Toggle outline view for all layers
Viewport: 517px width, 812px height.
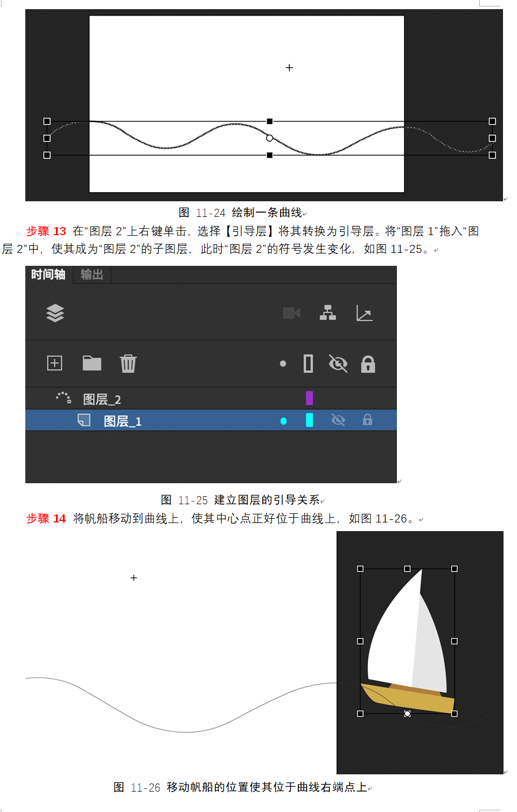[309, 364]
